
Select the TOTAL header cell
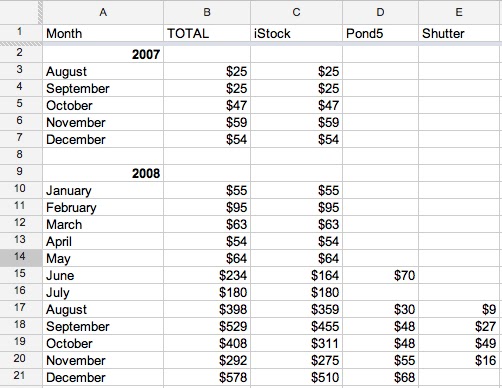click(207, 33)
